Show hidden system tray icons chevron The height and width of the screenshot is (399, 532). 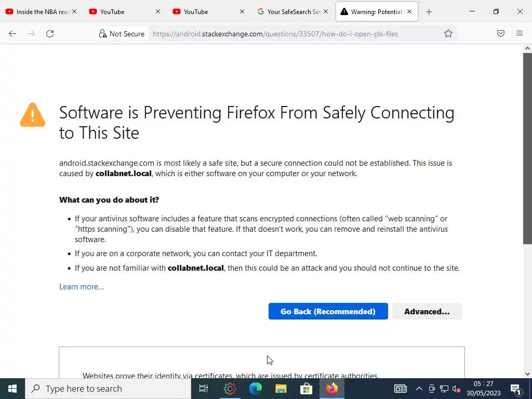tap(419, 389)
